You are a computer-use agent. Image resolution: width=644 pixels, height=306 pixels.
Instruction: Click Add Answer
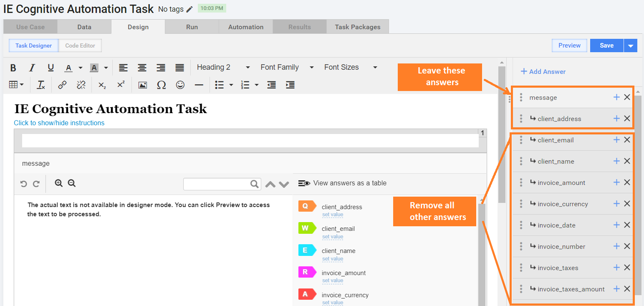pos(543,71)
